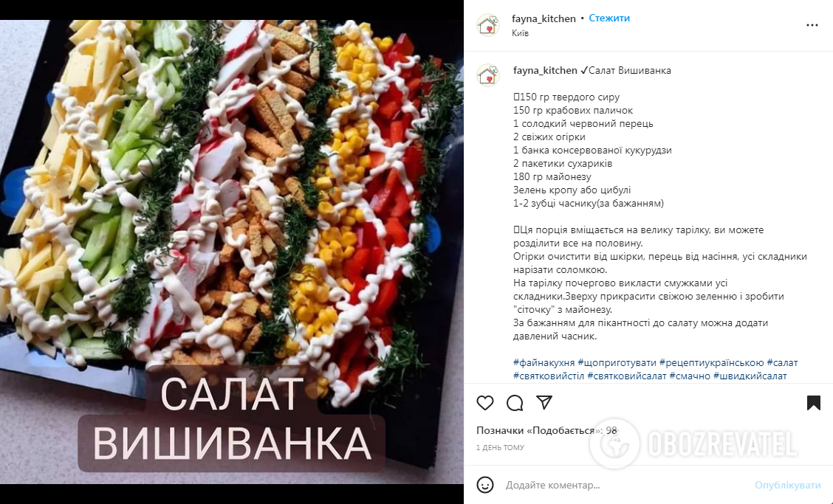The image size is (833, 504).
Task: Open fayna_kitchen header profile avatar
Action: [x=488, y=25]
